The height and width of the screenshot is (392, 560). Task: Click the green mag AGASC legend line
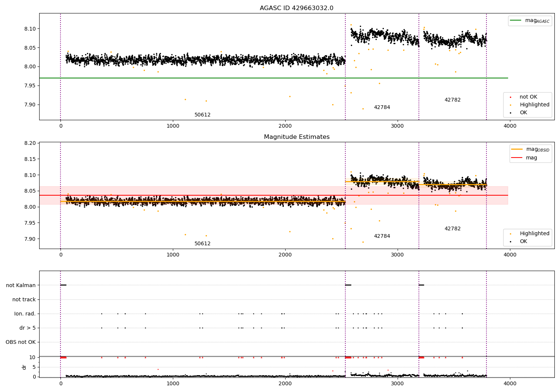click(x=516, y=21)
